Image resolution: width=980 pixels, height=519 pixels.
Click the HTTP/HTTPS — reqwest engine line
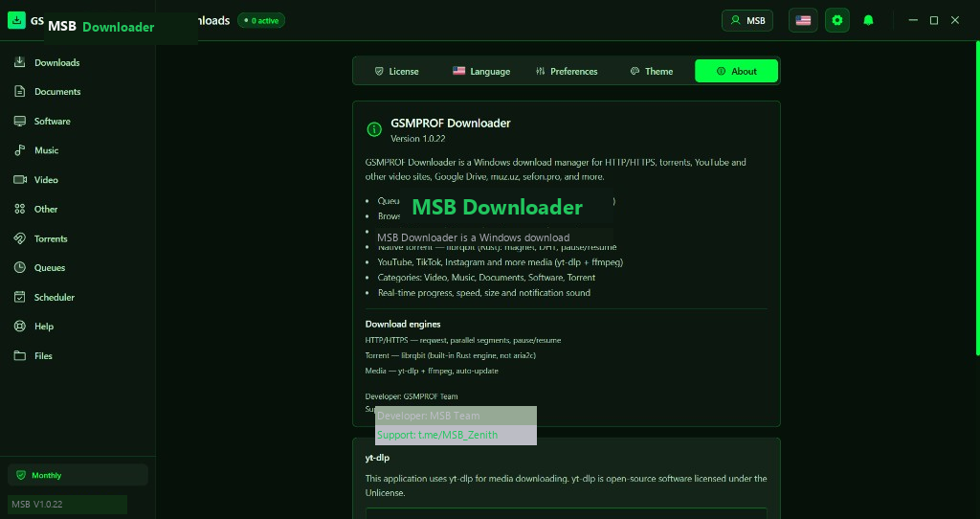coord(463,340)
